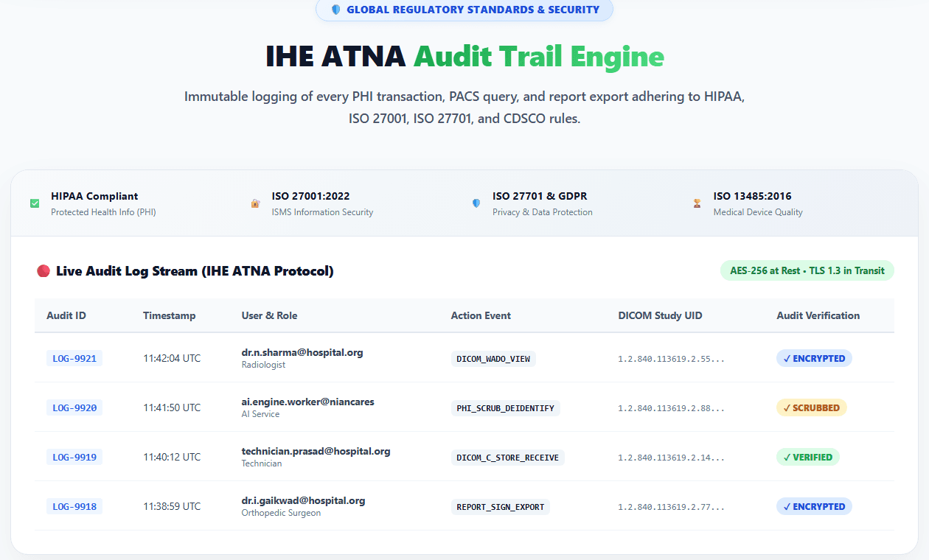Click study UID 1.2.840.113619.2.88...
929x560 pixels.
click(671, 408)
